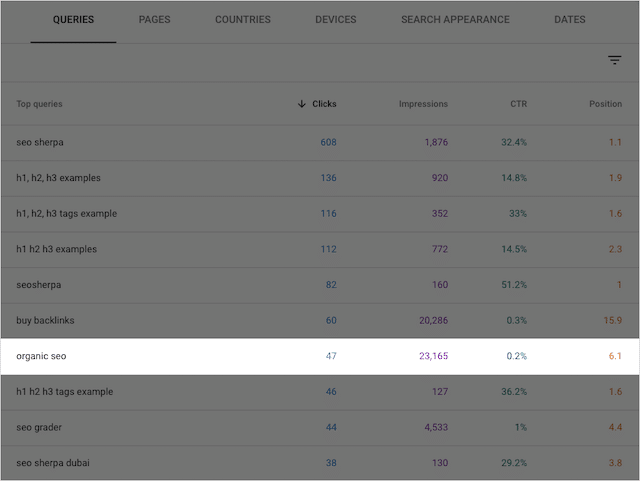Select the 'seo grader' query row
Screen dimensions: 640x481
click(320, 428)
